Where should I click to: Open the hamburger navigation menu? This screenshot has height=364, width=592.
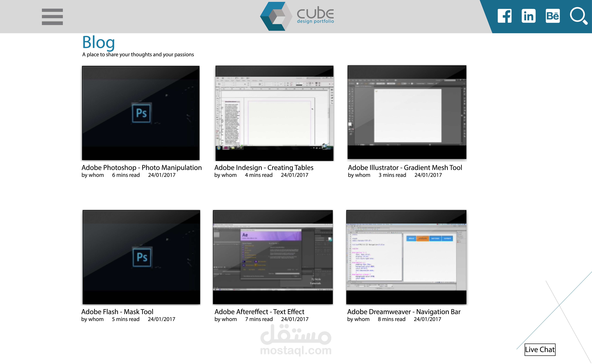click(52, 17)
